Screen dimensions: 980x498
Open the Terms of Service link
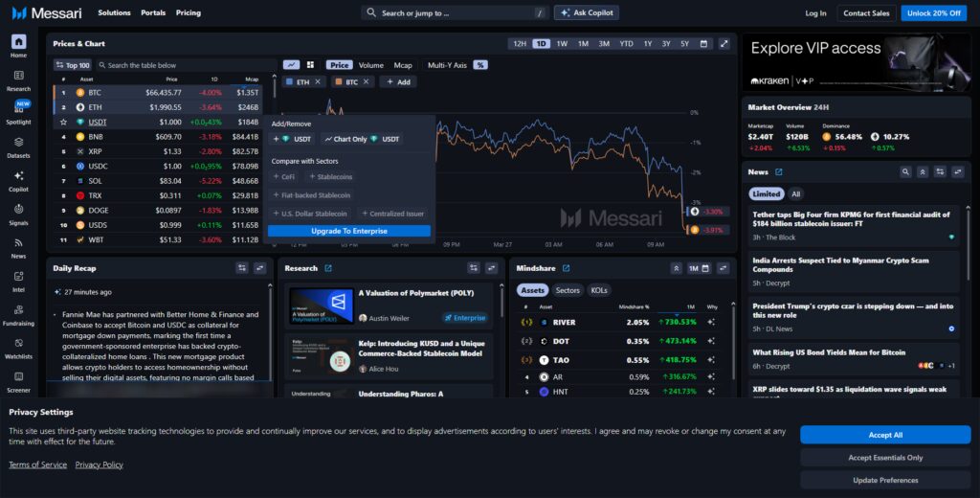click(x=37, y=464)
